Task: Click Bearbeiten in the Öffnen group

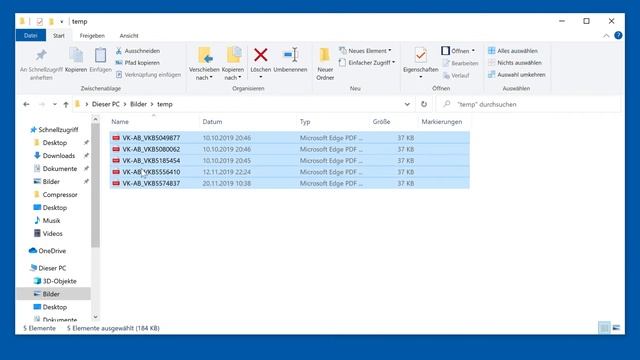Action: (460, 63)
